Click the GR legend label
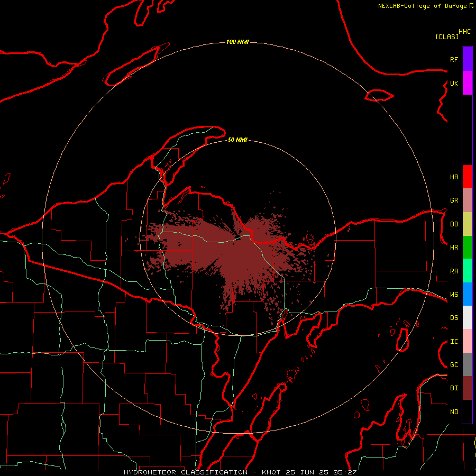The width and height of the screenshot is (476, 476). pos(454,200)
